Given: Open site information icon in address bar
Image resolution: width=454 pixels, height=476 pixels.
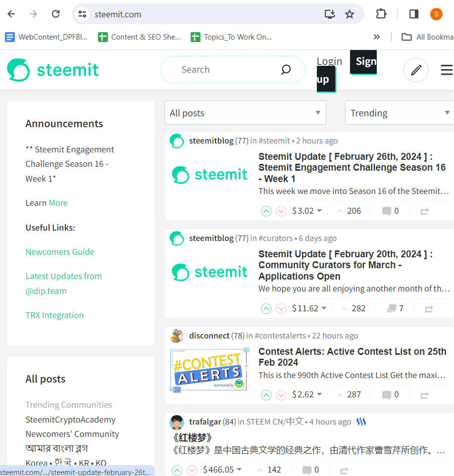Looking at the screenshot, I should (82, 14).
